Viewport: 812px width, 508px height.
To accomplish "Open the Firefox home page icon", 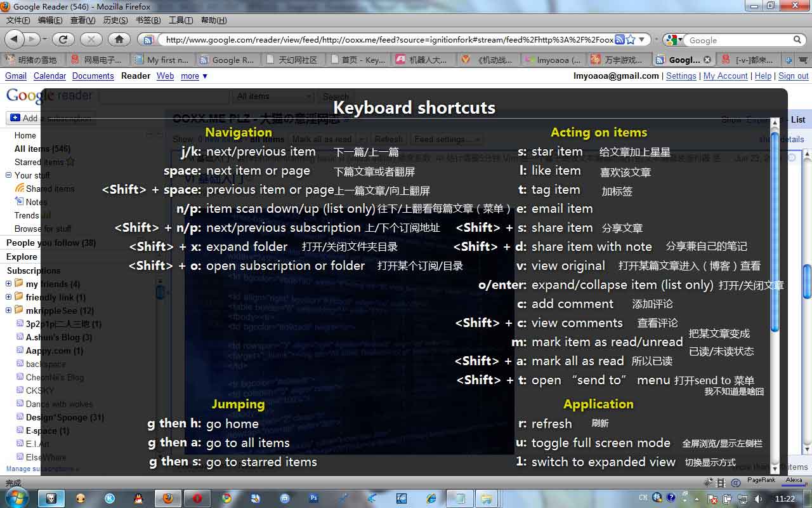I will (x=119, y=39).
